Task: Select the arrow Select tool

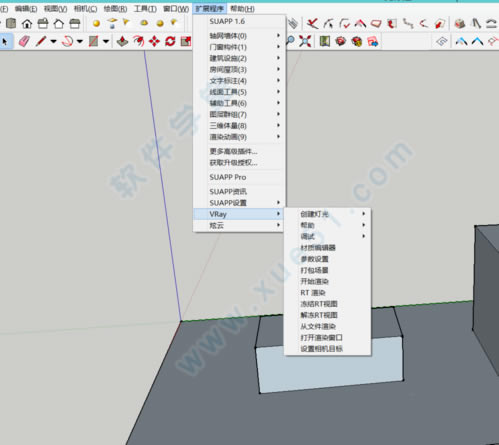Action: (x=5, y=41)
